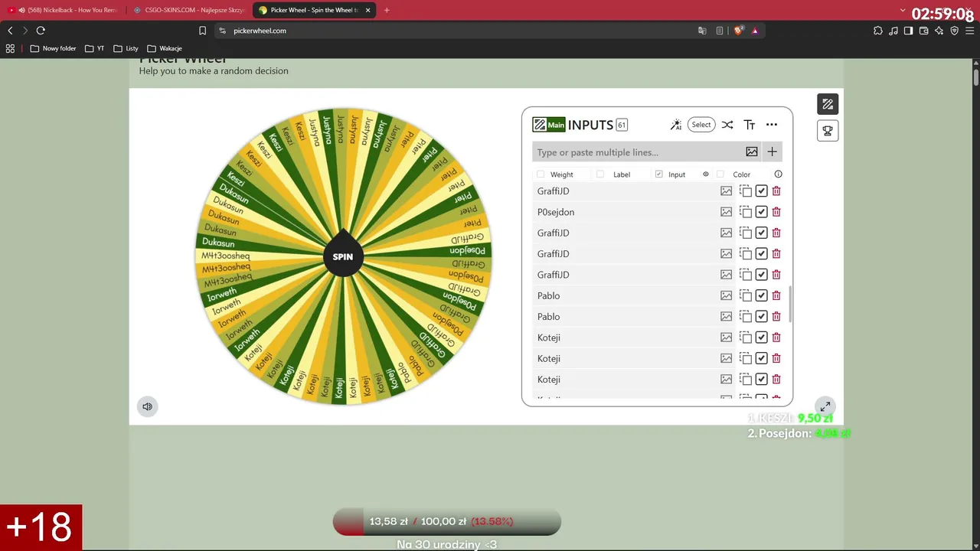Screen dimensions: 980x551
Task: Untick the Input checkbox
Action: click(x=658, y=174)
